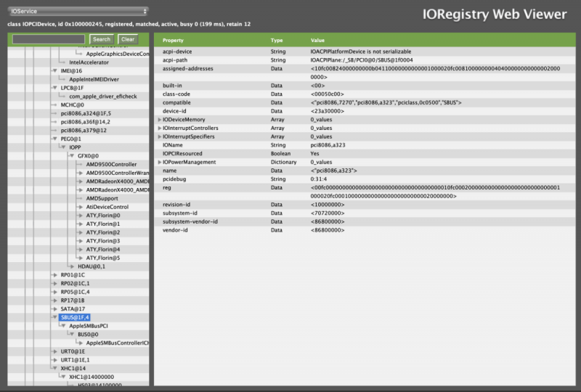Expand the RP17@1B node

[x=55, y=301]
